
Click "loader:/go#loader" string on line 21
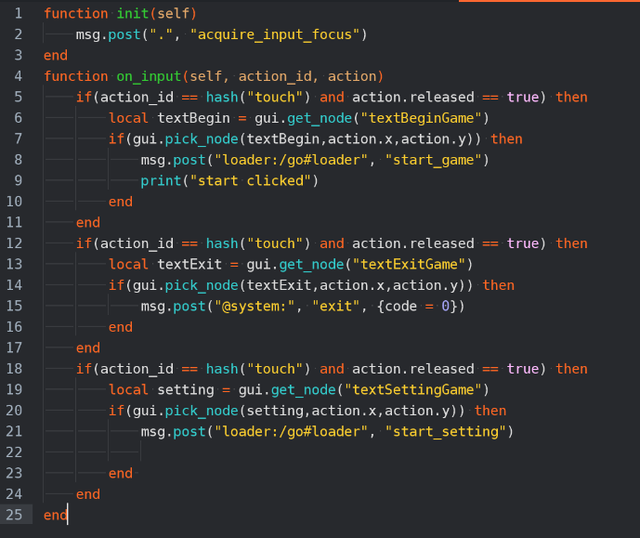click(291, 431)
